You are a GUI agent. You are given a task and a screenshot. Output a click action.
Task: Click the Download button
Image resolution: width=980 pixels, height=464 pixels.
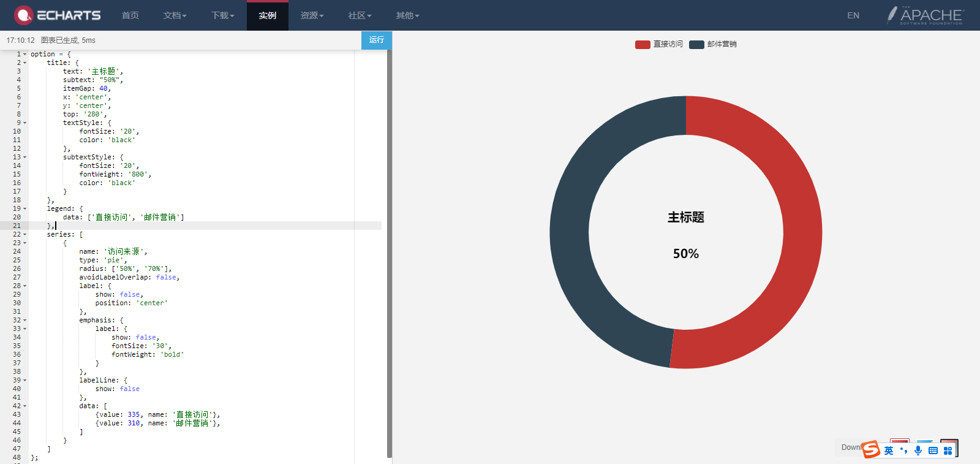tap(850, 447)
